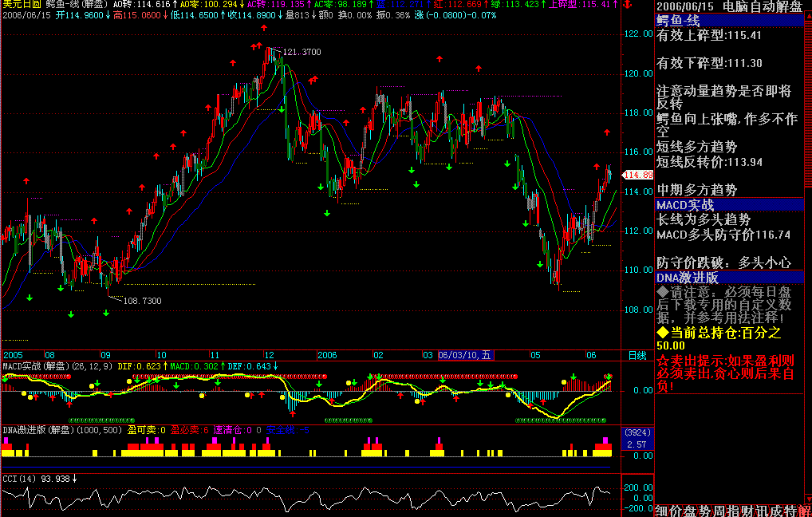Click the AC零:98.189 value
Image resolution: width=812 pixels, height=517 pixels.
click(x=340, y=4)
